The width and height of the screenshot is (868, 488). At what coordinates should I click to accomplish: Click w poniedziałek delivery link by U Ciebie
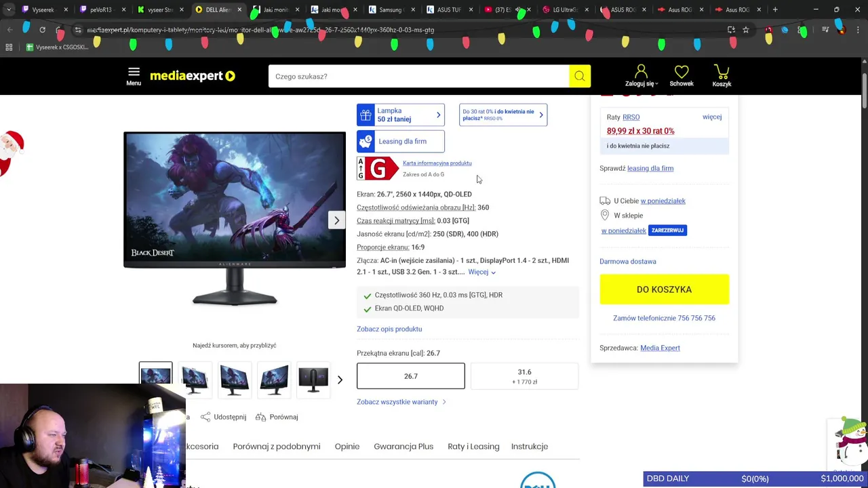pyautogui.click(x=663, y=201)
